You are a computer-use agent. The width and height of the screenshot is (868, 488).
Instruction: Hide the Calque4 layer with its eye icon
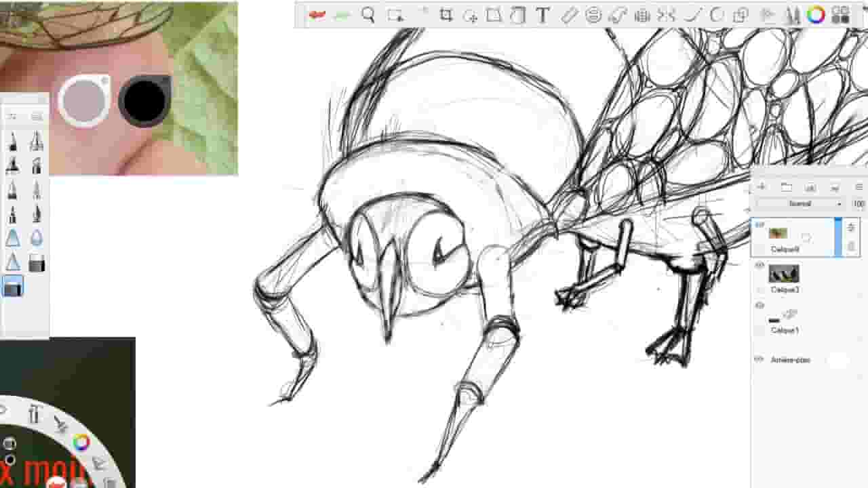[x=759, y=226]
